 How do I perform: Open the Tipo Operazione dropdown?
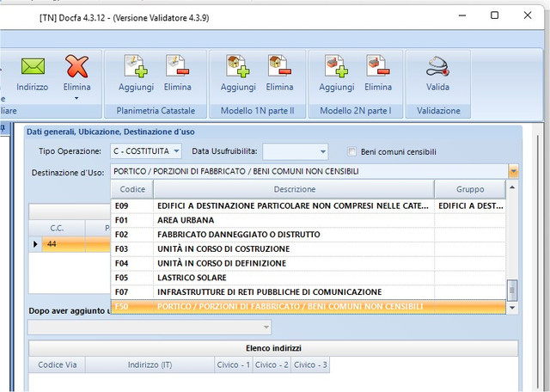point(177,151)
